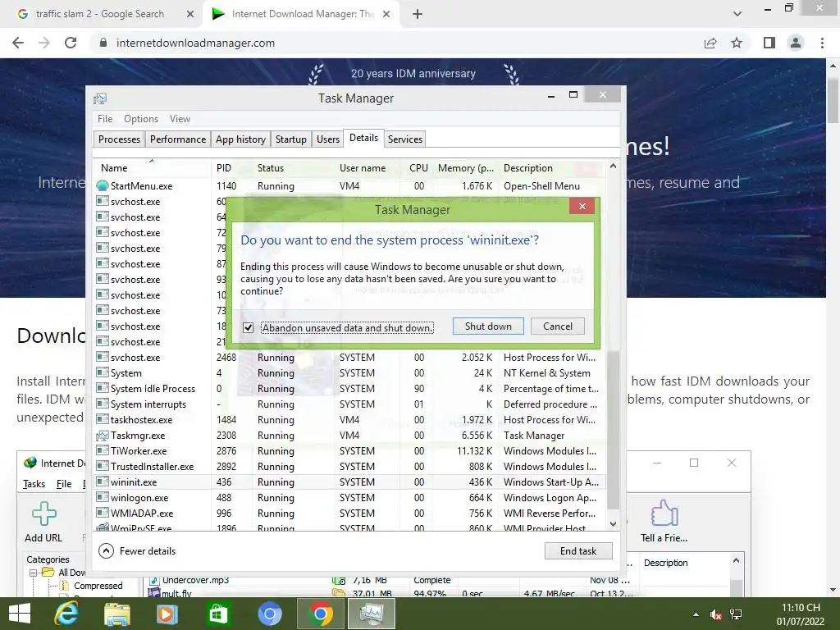Select Compressed category in IDM tree
This screenshot has height=630, width=840.
click(98, 586)
